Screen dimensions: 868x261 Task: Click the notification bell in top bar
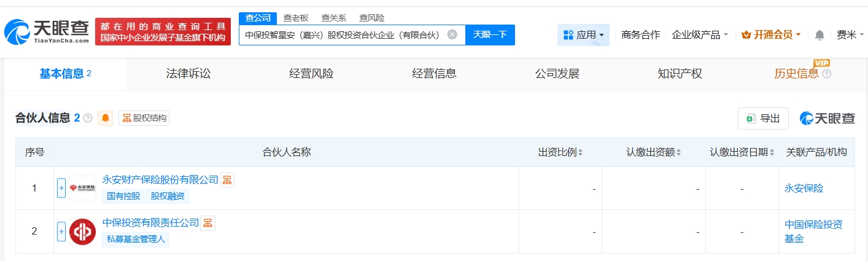tap(820, 35)
